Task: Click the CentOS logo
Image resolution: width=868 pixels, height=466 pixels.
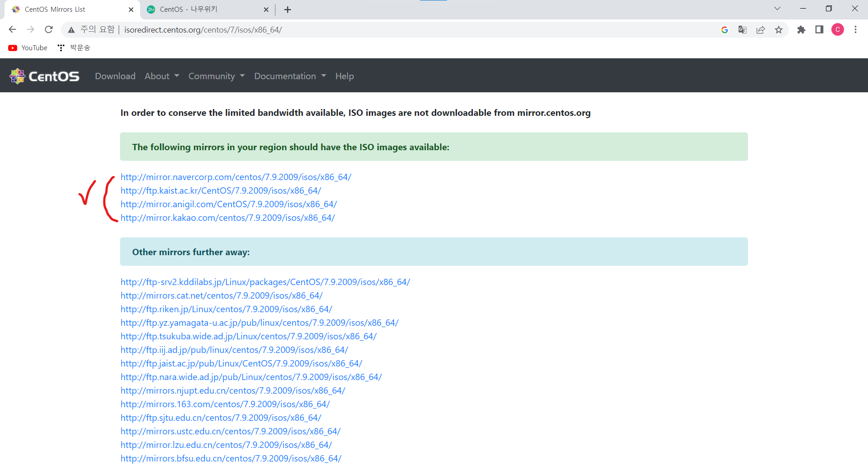Action: (44, 76)
